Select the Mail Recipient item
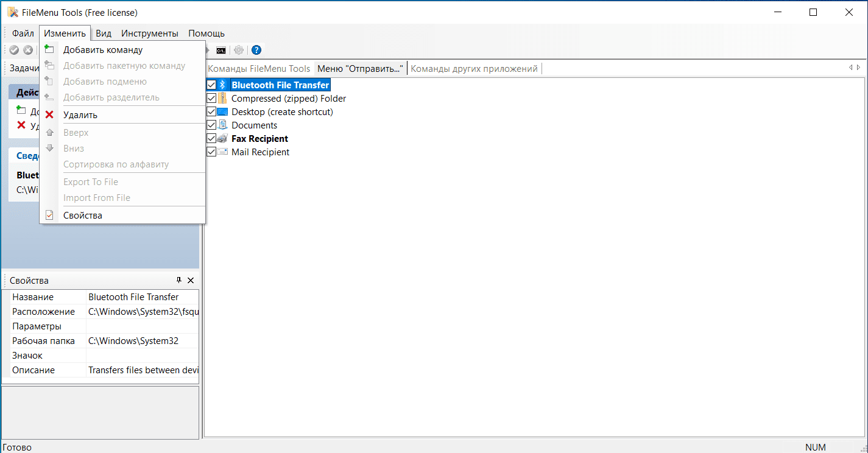This screenshot has width=868, height=453. [x=260, y=152]
